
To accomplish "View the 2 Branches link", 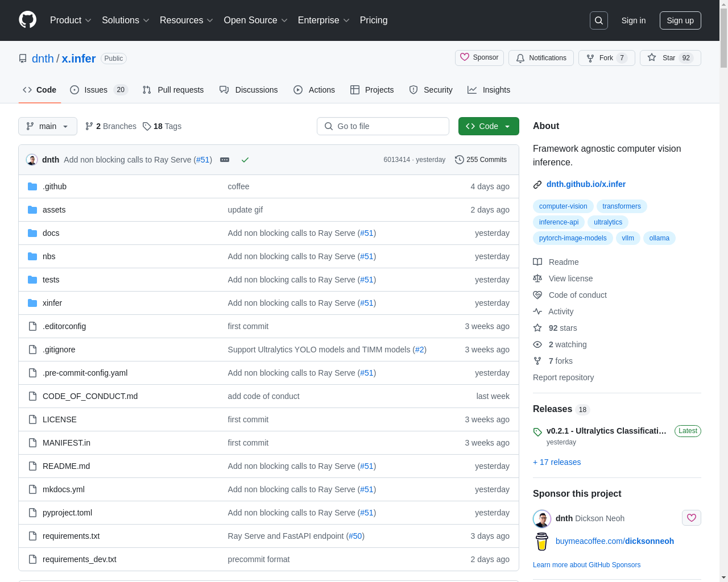I will click(x=111, y=126).
